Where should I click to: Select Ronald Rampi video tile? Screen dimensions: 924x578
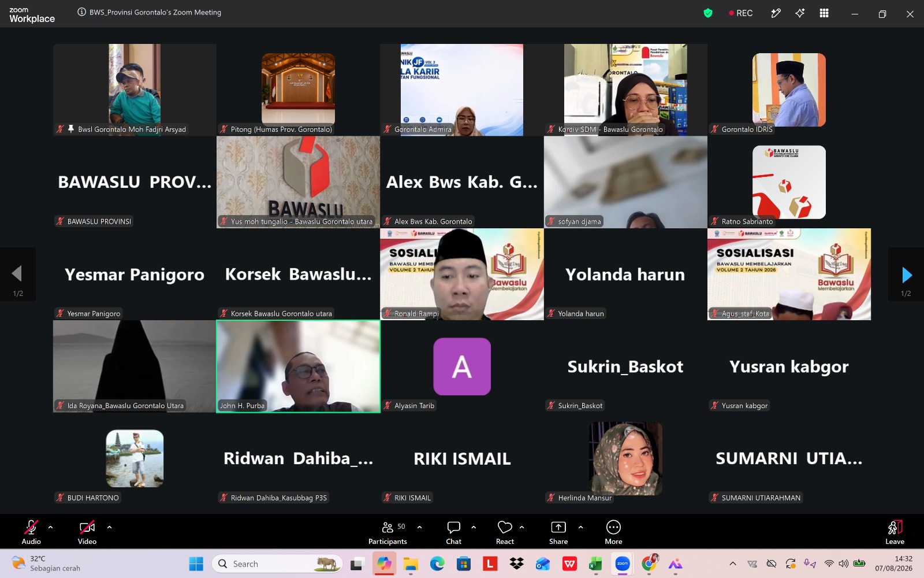tap(462, 274)
